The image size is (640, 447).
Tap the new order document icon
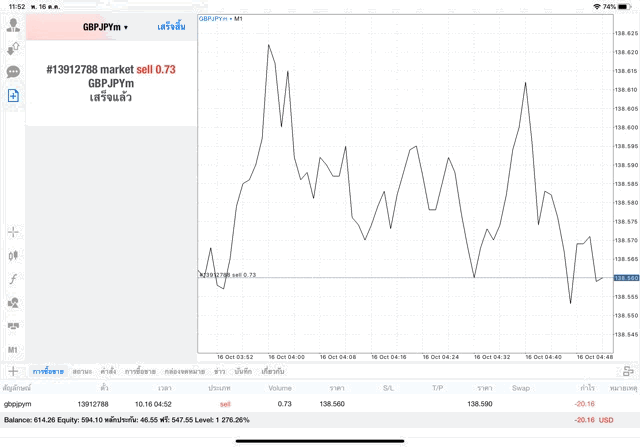pyautogui.click(x=13, y=96)
